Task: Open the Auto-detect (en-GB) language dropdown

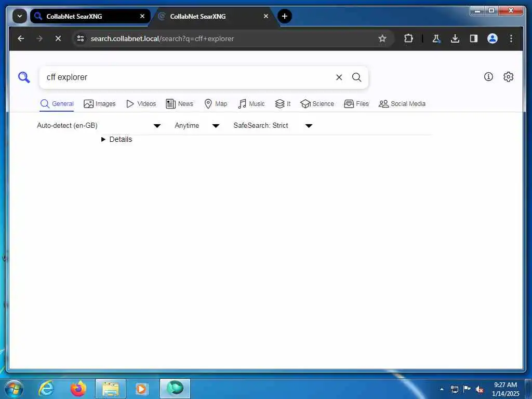Action: click(x=99, y=126)
